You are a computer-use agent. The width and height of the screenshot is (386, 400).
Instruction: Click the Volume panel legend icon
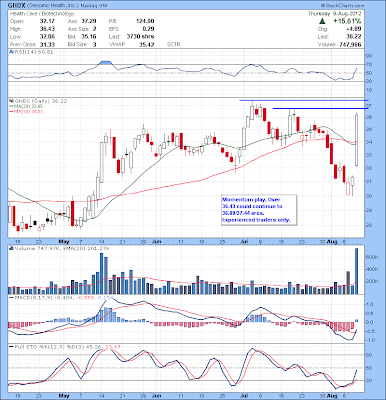(x=11, y=248)
